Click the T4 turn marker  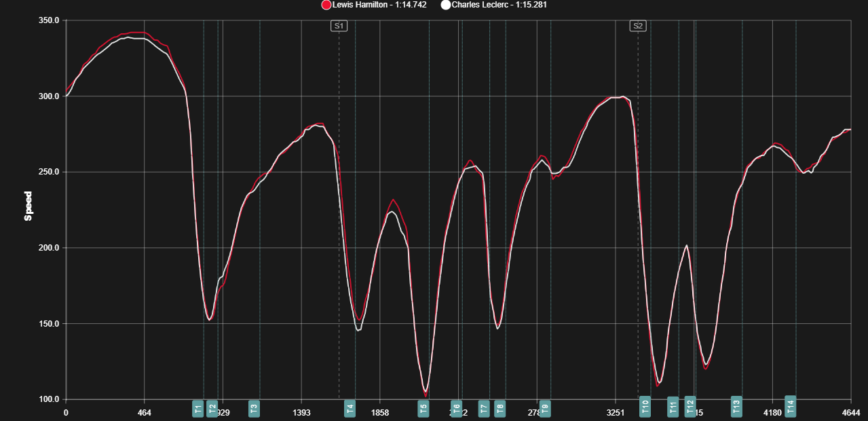pyautogui.click(x=350, y=408)
